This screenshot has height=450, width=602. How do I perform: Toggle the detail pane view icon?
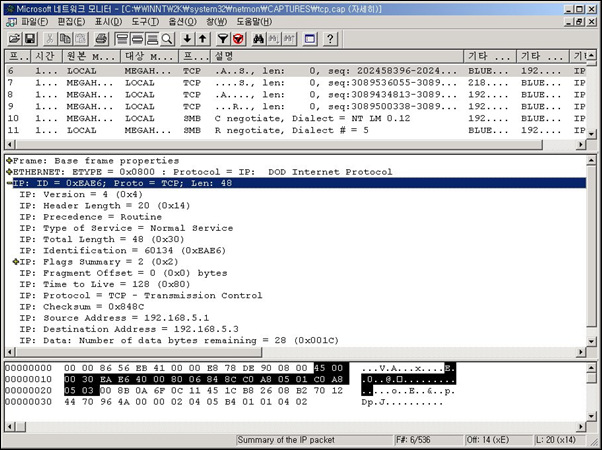[x=137, y=39]
